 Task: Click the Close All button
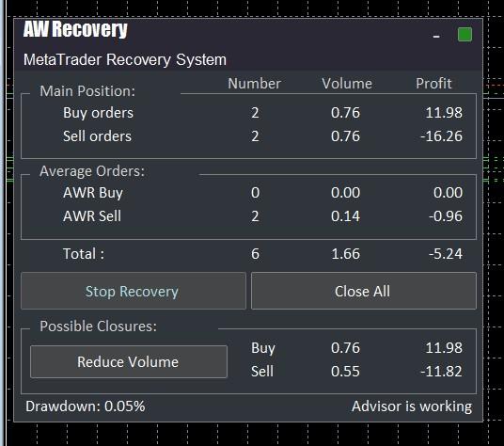click(364, 291)
